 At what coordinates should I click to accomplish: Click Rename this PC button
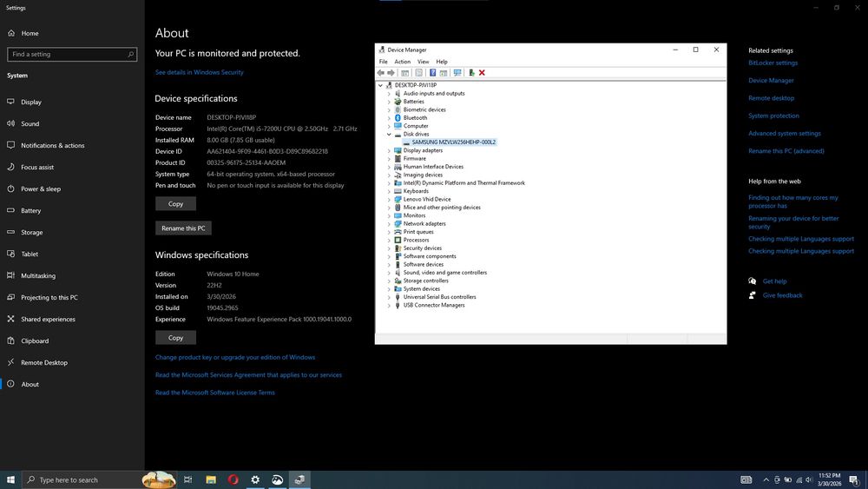point(183,228)
